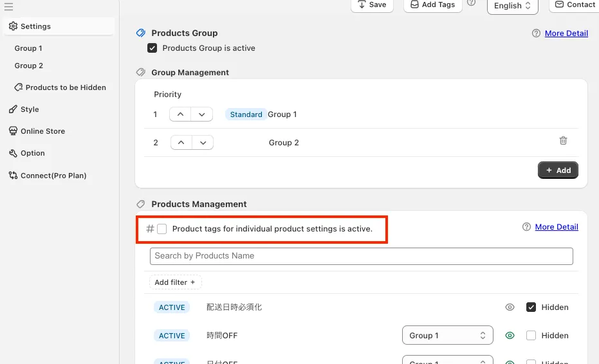
Task: Click the drag handle icon beside the product tags checkbox
Action: click(150, 229)
